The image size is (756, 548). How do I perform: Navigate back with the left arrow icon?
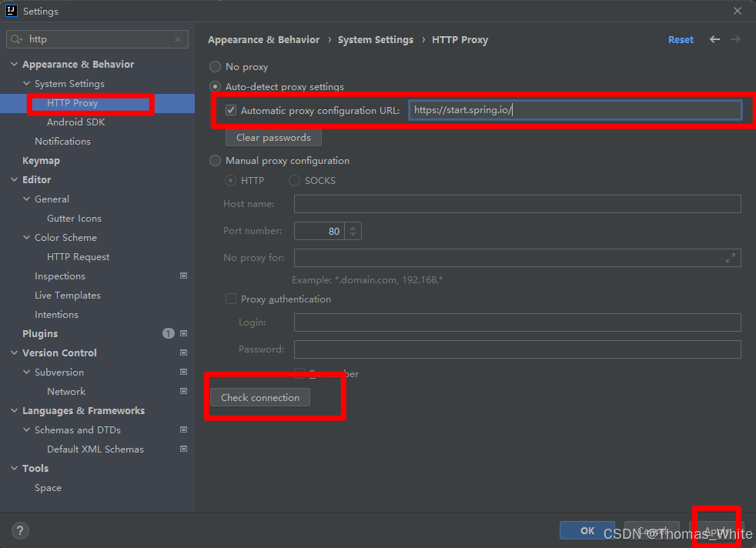pyautogui.click(x=714, y=39)
